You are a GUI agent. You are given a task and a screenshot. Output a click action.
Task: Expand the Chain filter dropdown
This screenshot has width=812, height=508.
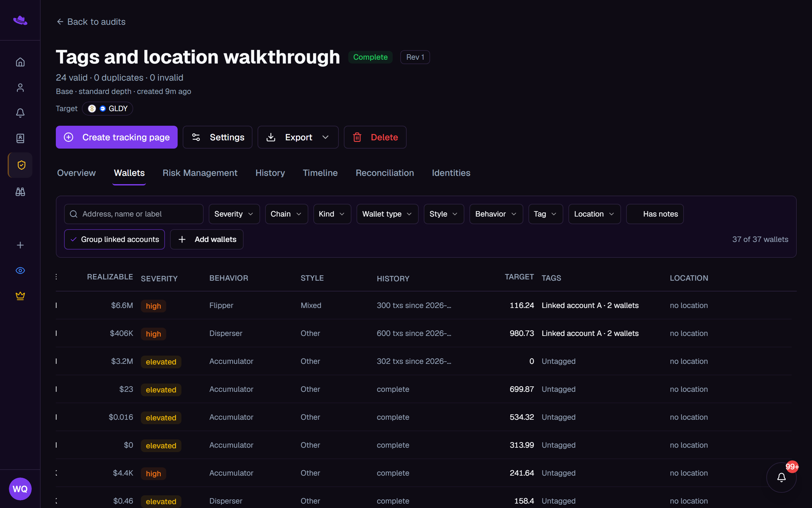point(286,214)
